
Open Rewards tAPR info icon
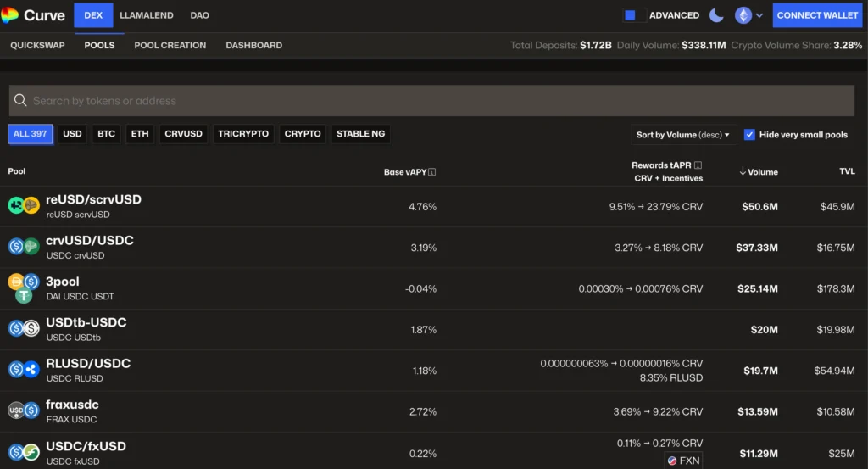pos(698,165)
